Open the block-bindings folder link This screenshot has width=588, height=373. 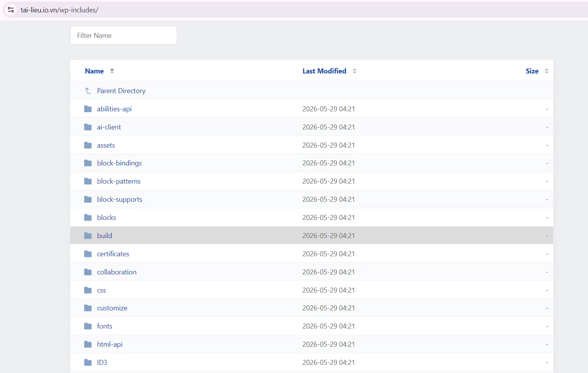click(119, 163)
